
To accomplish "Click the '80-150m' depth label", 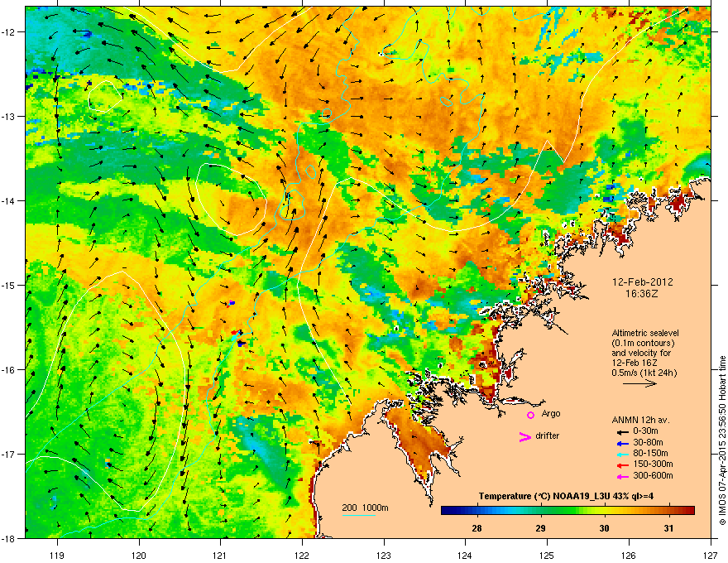I will tap(650, 454).
